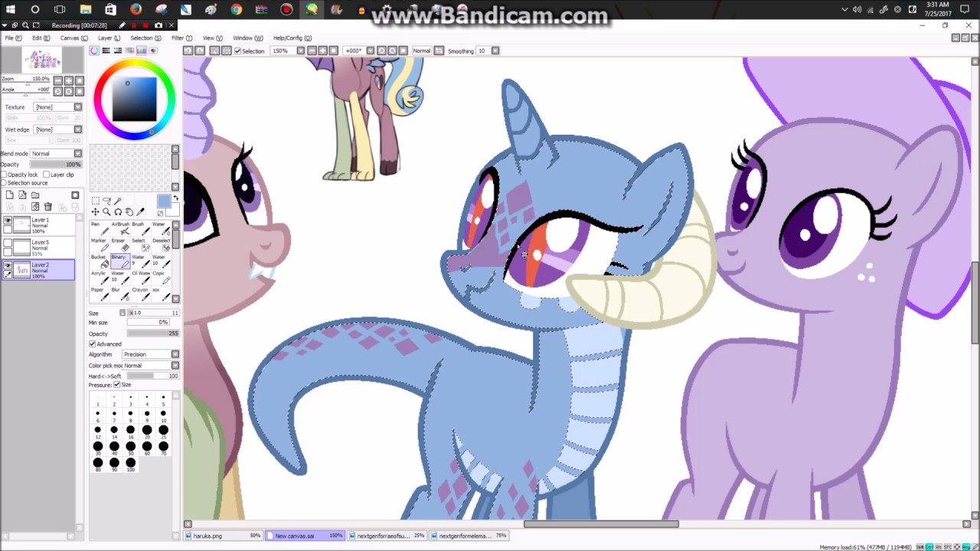980x551 pixels.
Task: Show hidden Layer5 via eye box
Action: click(8, 243)
